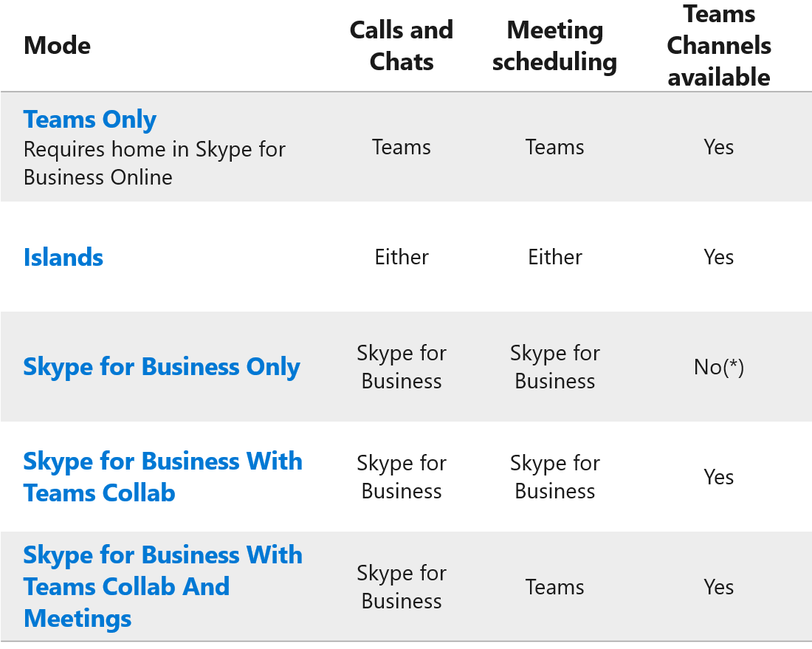Click Teams Collab row Calls and Chats cell
The height and width of the screenshot is (649, 812).
[402, 477]
